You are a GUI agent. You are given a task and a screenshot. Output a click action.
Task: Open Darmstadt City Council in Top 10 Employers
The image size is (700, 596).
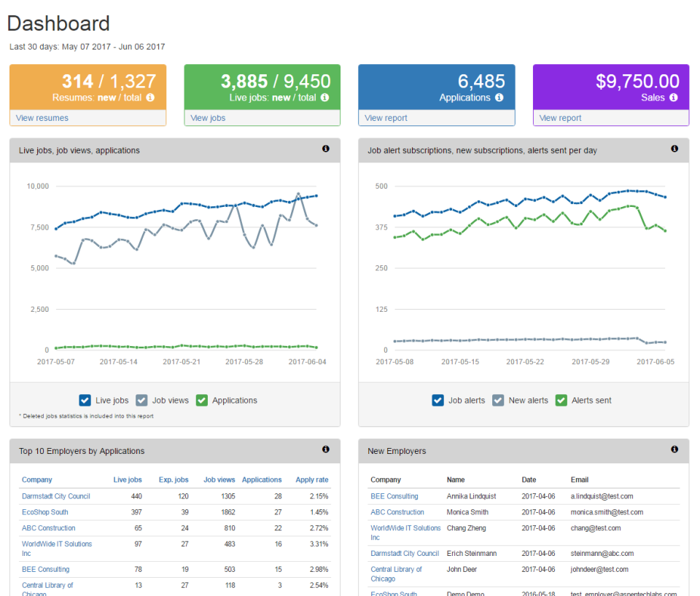click(x=56, y=496)
